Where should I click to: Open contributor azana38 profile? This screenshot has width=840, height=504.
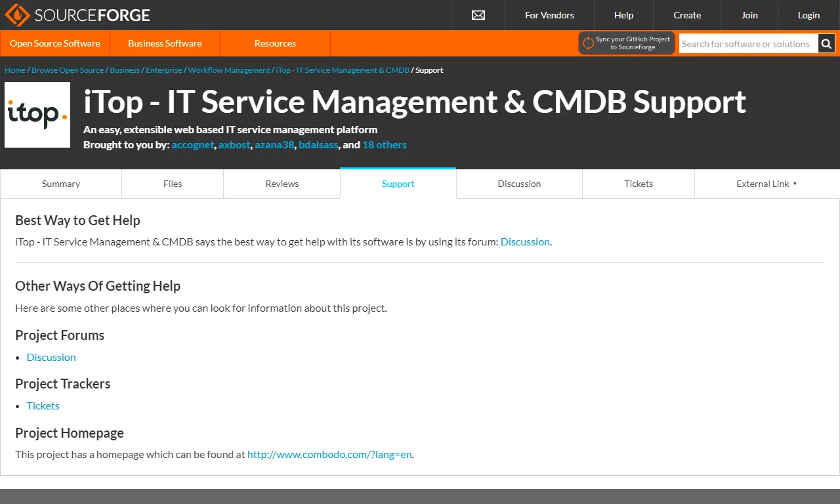[x=274, y=145]
